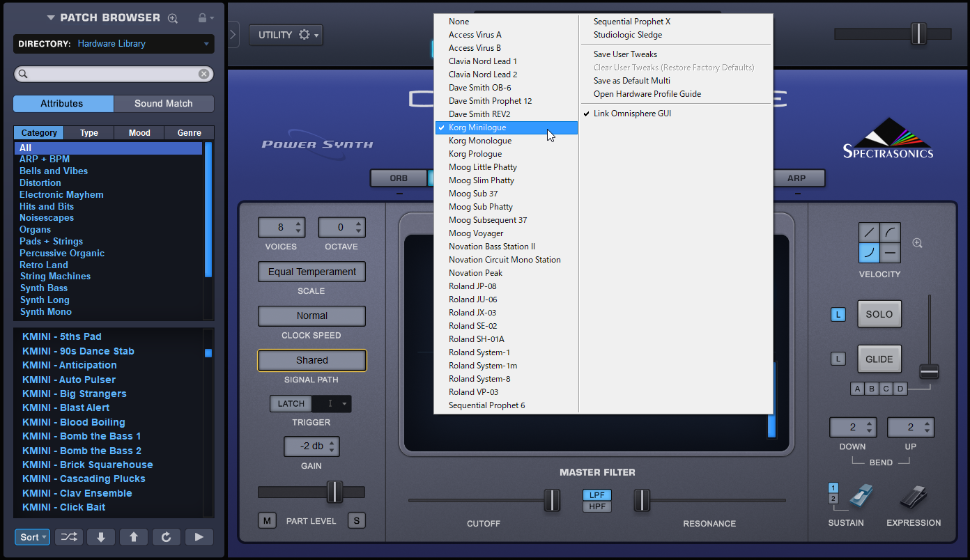
Task: Solo the part with S button
Action: (357, 520)
